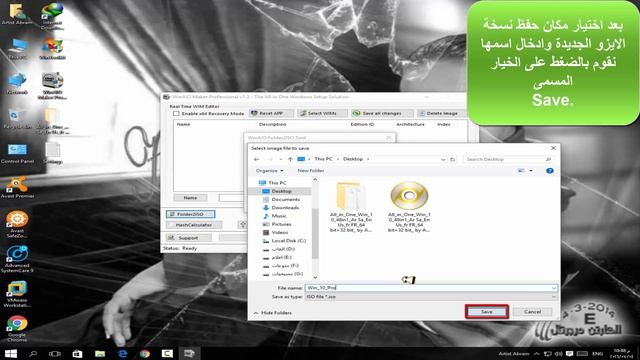Open Recycle Bin on the desktop
Screen dimensions: 640x360
pyautogui.click(x=17, y=118)
